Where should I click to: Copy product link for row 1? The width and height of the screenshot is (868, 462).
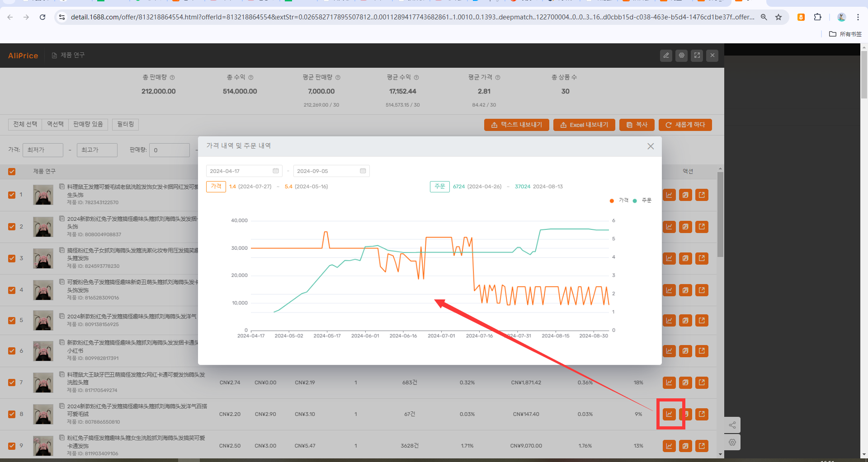[685, 195]
